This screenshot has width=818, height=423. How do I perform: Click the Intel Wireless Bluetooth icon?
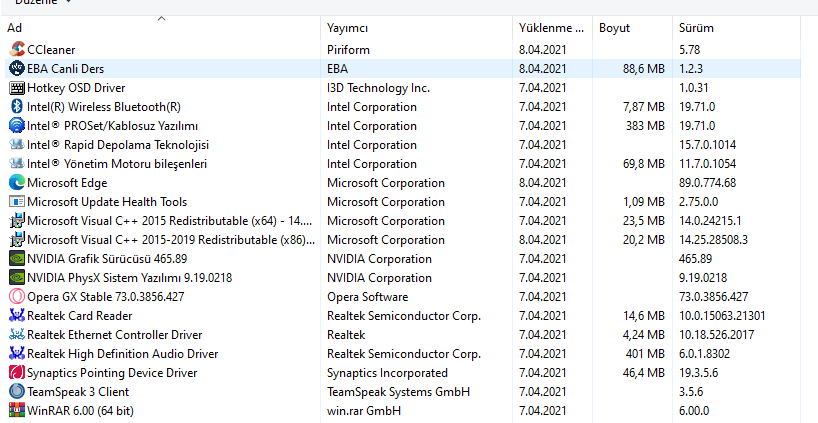16,107
